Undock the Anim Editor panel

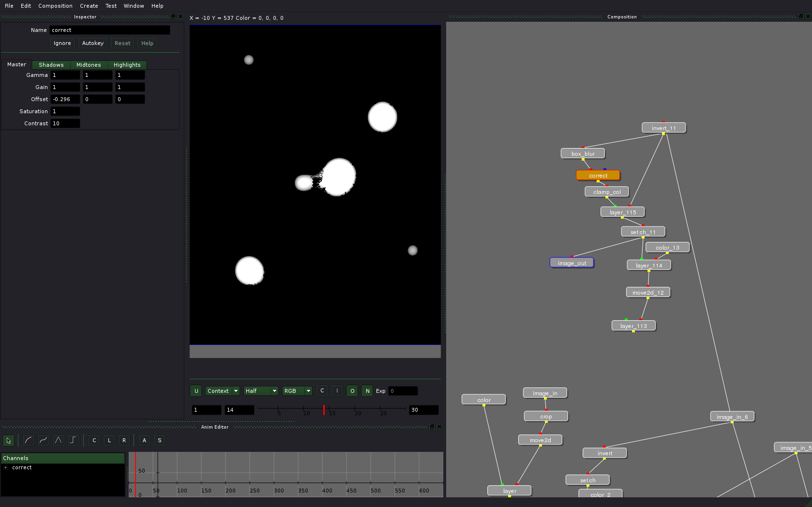click(432, 427)
